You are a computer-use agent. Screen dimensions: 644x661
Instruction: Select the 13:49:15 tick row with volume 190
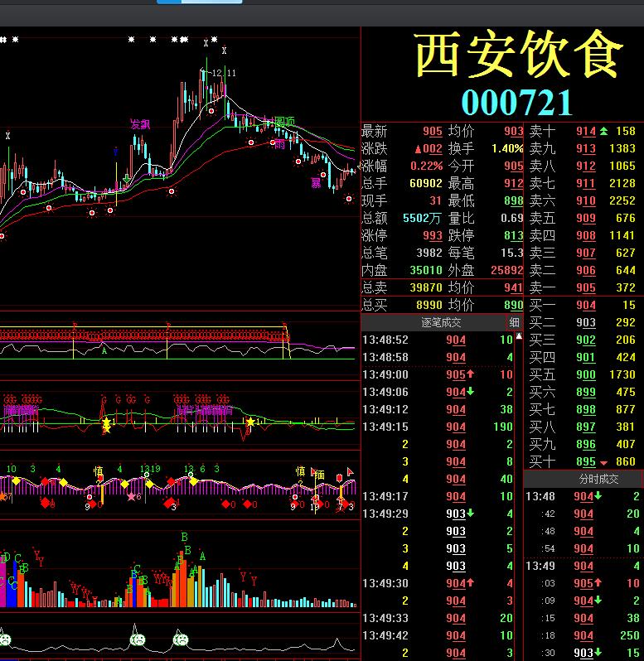[438, 427]
